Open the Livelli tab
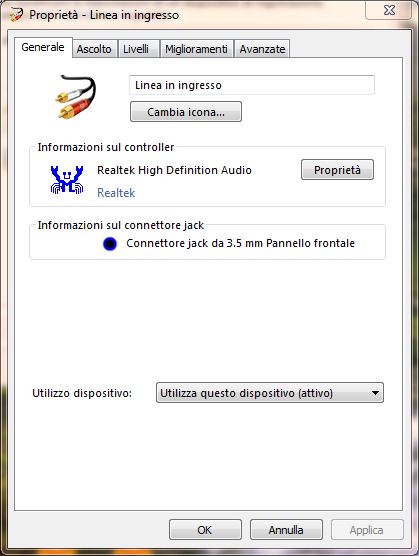 click(136, 49)
